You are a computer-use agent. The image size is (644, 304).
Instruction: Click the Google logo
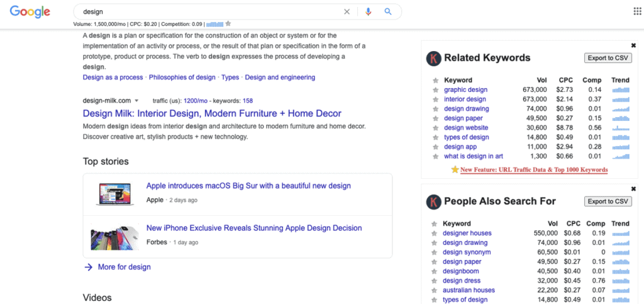30,11
